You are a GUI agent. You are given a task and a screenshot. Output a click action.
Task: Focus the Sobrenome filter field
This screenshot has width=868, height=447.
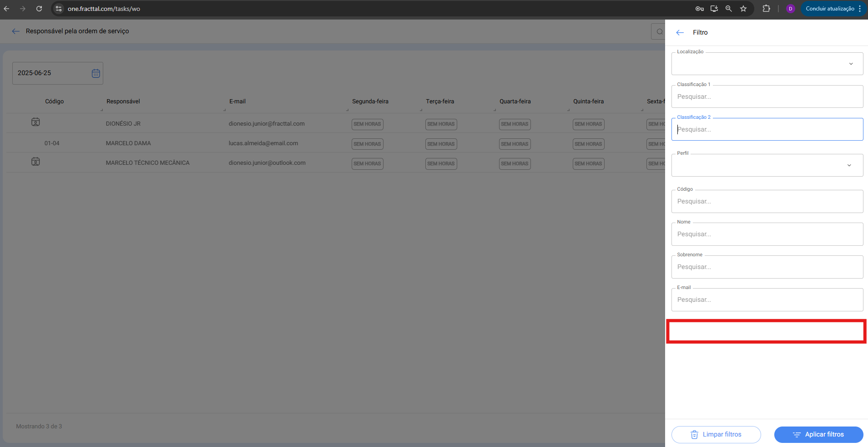(767, 267)
